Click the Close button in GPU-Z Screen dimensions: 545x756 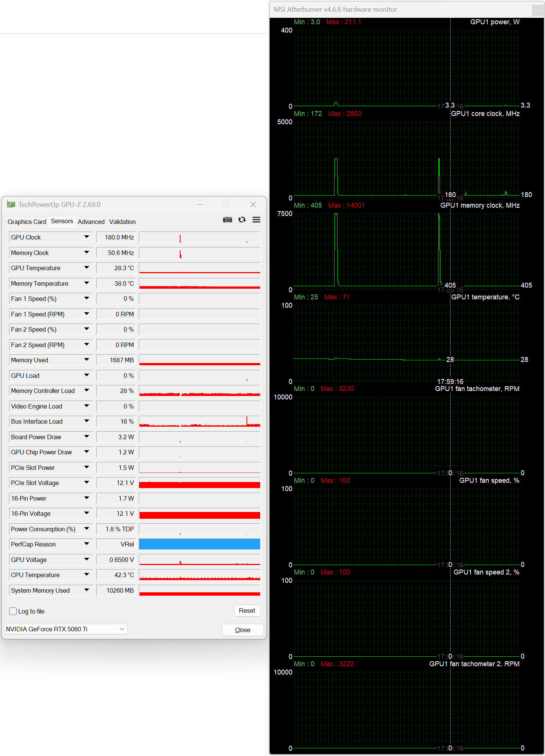pyautogui.click(x=242, y=630)
